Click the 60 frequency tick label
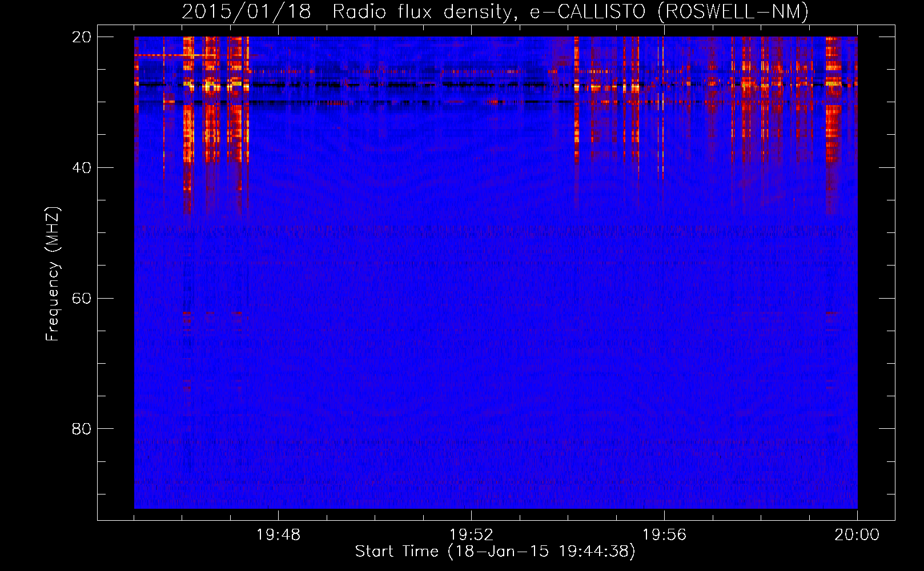924x571 pixels. pos(82,299)
